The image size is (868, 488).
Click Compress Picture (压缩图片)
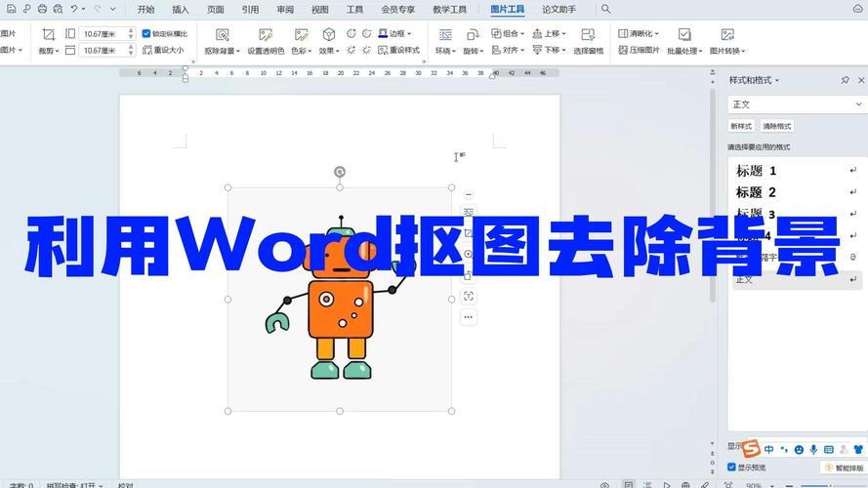click(639, 50)
